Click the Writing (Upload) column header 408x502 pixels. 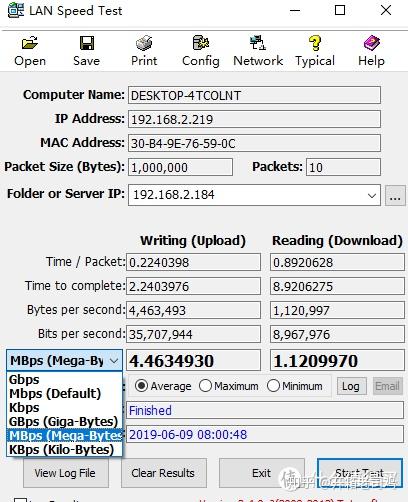click(x=193, y=241)
